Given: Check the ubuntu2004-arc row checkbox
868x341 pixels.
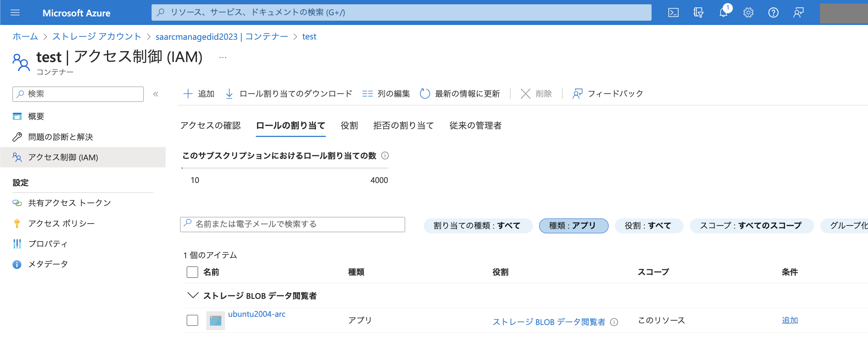Looking at the screenshot, I should [192, 320].
